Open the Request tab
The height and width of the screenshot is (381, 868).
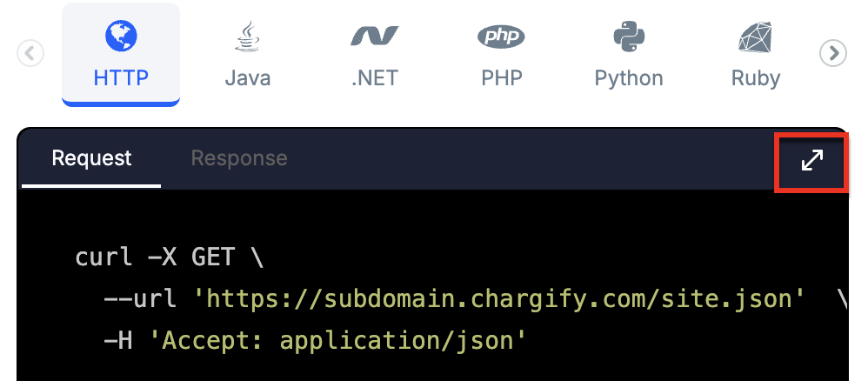point(91,158)
